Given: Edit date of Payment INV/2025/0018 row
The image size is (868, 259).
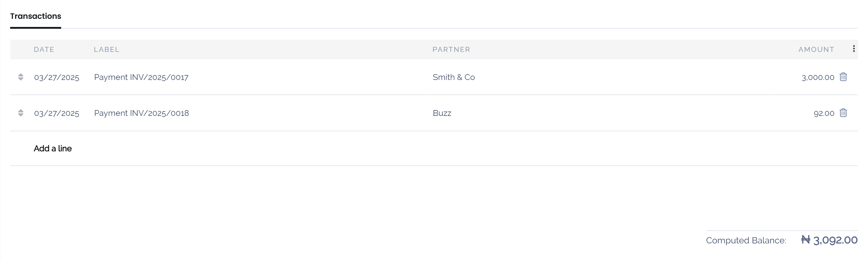Looking at the screenshot, I should coord(57,113).
